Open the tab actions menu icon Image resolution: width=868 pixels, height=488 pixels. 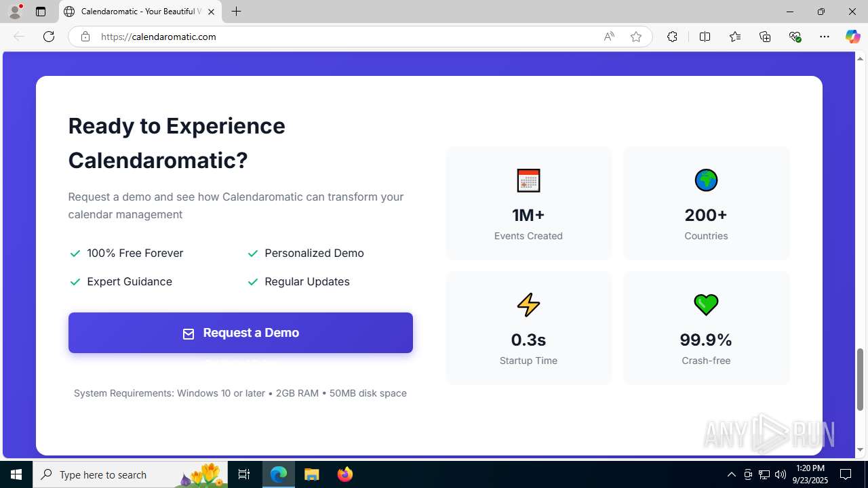(41, 12)
